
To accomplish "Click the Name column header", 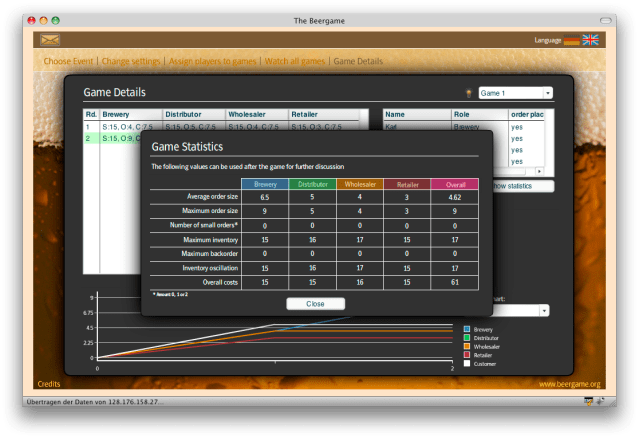I will [417, 114].
